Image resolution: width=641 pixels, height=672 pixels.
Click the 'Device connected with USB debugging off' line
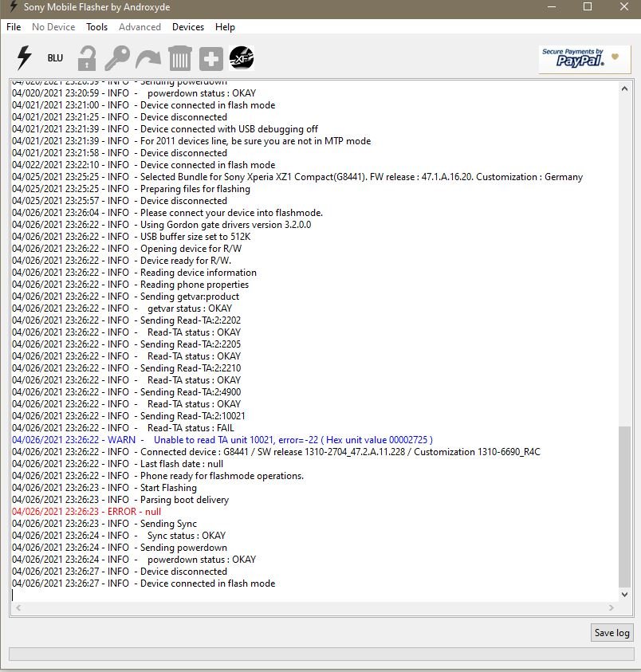[165, 128]
